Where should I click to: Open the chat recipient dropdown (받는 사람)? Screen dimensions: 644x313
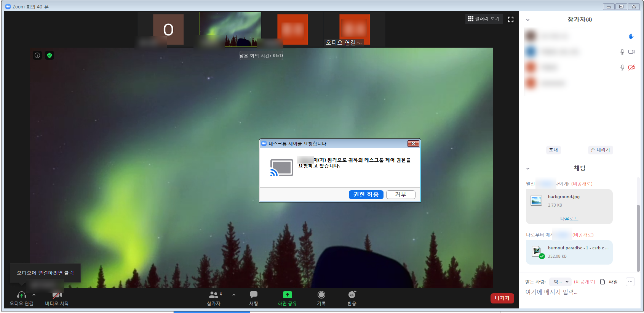pos(560,282)
